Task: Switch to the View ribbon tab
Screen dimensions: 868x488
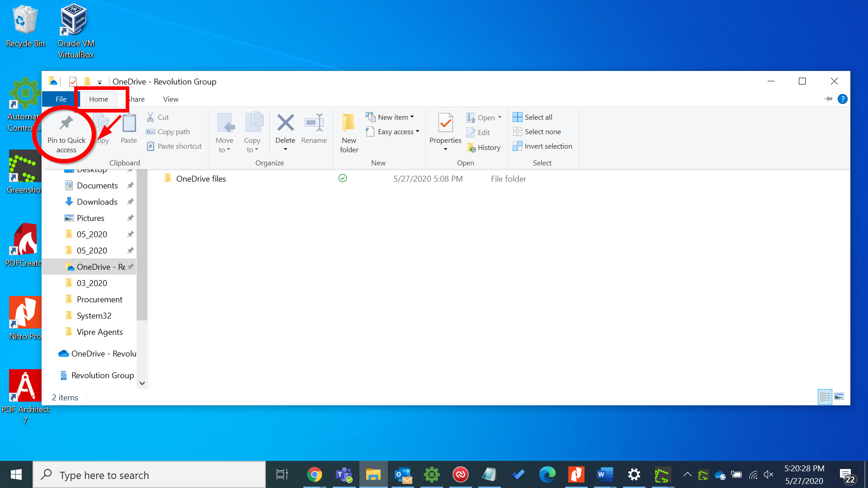Action: [x=171, y=99]
